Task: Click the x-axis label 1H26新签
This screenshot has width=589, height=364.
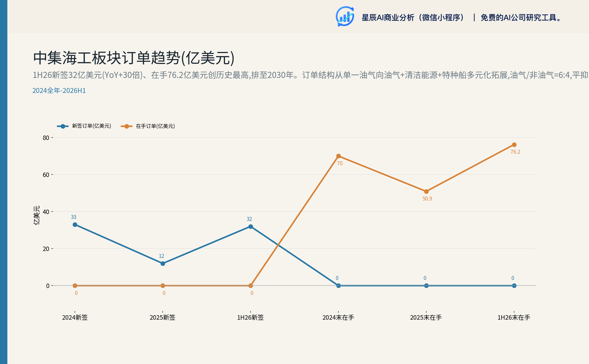Action: pyautogui.click(x=250, y=317)
